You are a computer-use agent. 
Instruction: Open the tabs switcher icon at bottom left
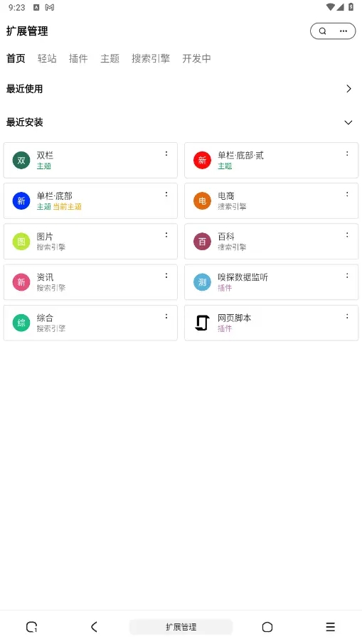click(31, 627)
